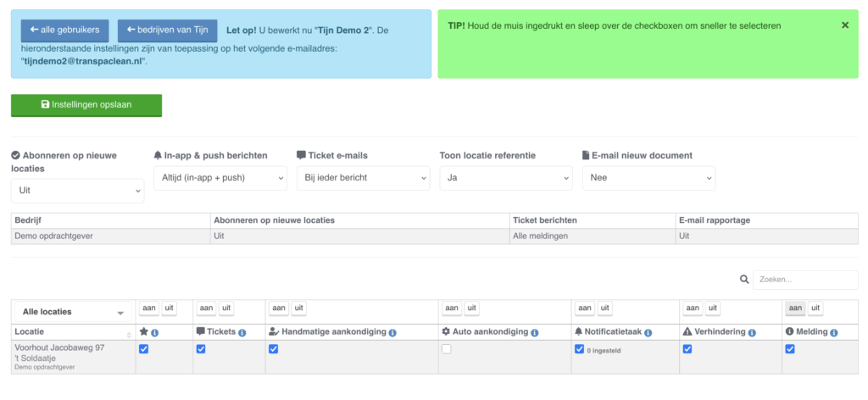Viewport: 868px width, 400px height.
Task: Toggle Verhindering checkbox for Voorhout row
Action: [x=687, y=349]
